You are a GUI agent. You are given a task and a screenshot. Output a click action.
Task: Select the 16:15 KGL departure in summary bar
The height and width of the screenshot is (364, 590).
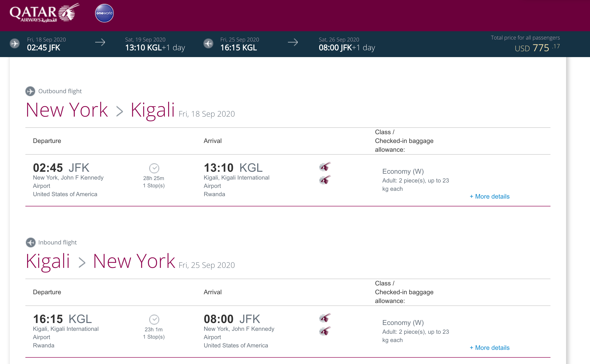point(238,48)
